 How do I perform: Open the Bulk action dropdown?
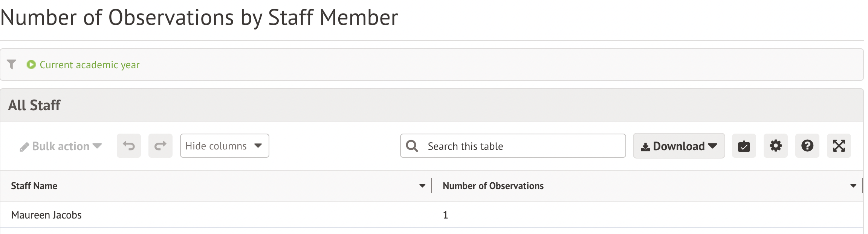pos(61,146)
